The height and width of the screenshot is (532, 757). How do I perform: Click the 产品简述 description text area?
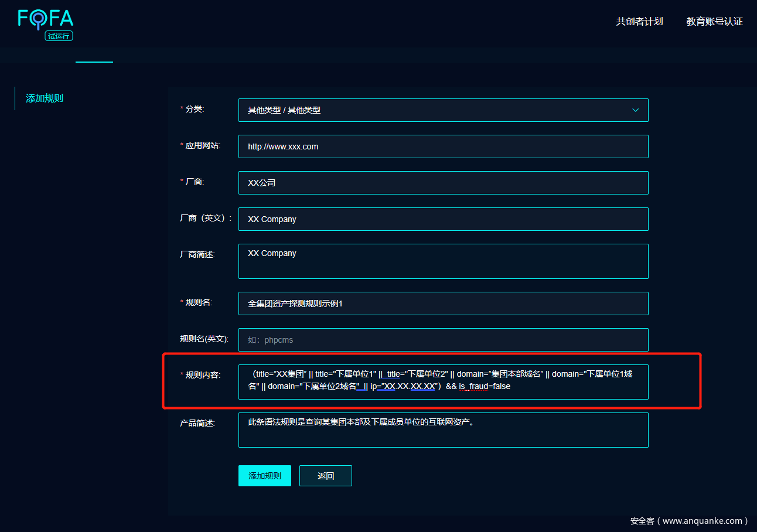pos(443,430)
